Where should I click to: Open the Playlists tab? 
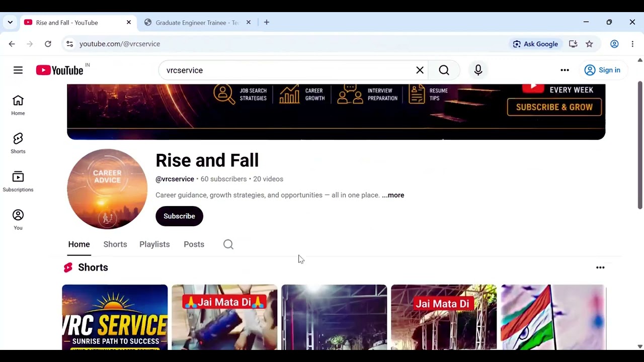pyautogui.click(x=154, y=244)
